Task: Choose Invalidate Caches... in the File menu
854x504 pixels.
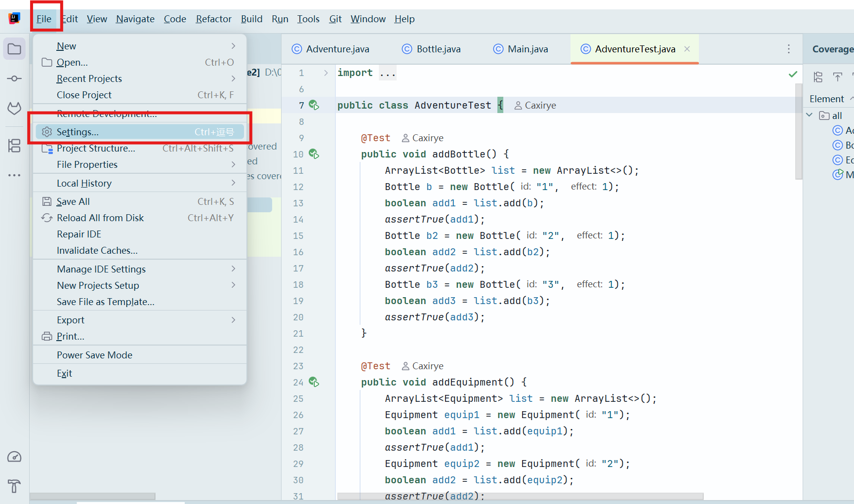Action: [x=97, y=250]
